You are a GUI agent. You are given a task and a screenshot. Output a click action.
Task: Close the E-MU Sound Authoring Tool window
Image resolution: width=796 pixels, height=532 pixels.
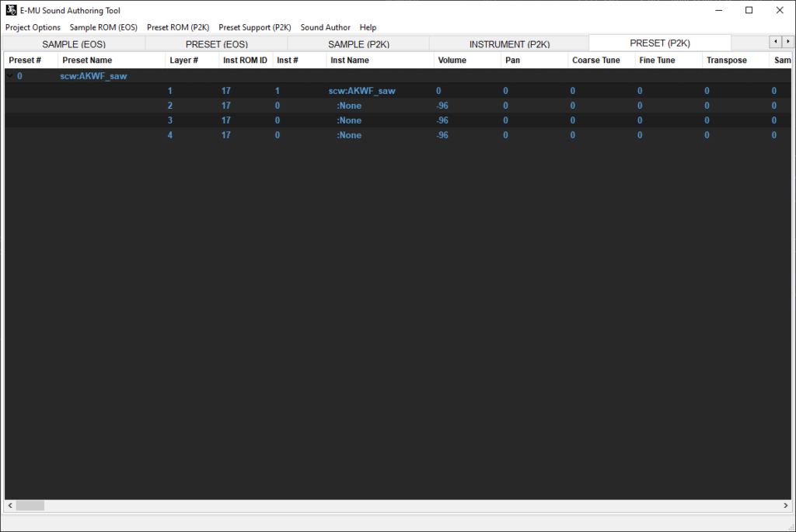(x=780, y=10)
